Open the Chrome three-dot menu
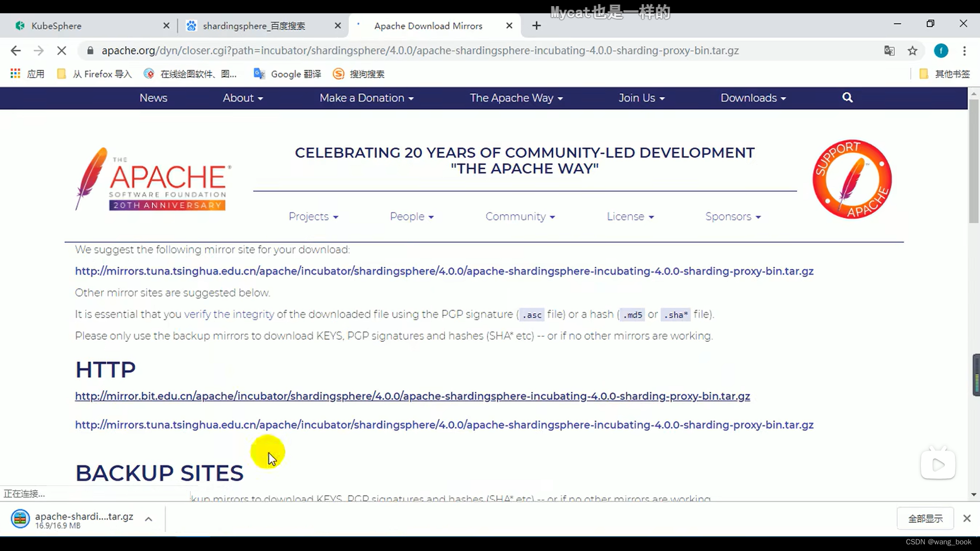980x551 pixels. click(964, 51)
